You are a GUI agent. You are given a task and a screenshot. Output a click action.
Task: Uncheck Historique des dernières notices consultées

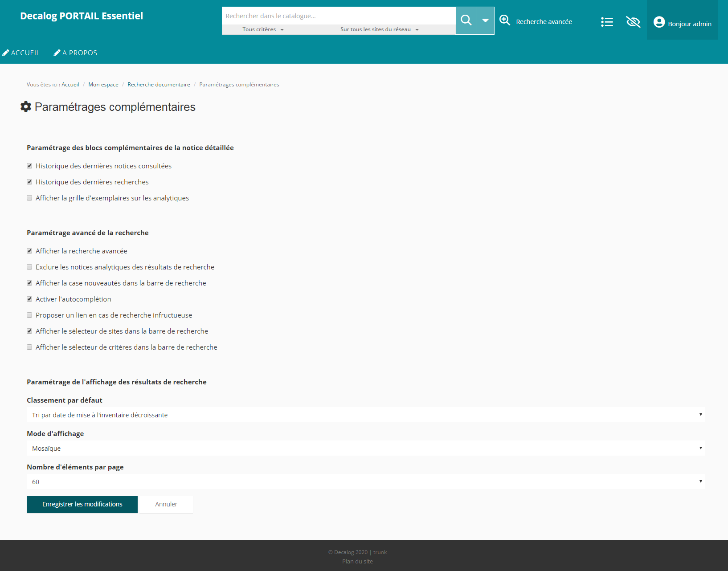click(x=29, y=166)
